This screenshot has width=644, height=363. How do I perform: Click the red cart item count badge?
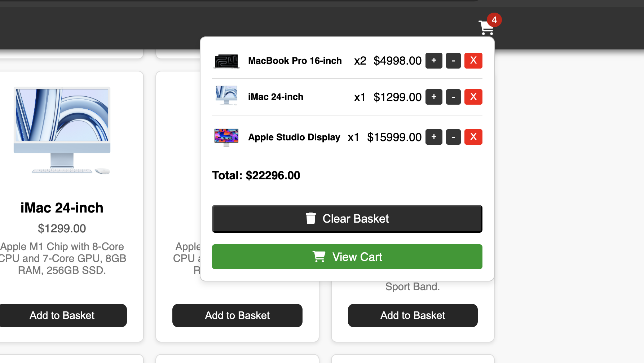pos(494,20)
